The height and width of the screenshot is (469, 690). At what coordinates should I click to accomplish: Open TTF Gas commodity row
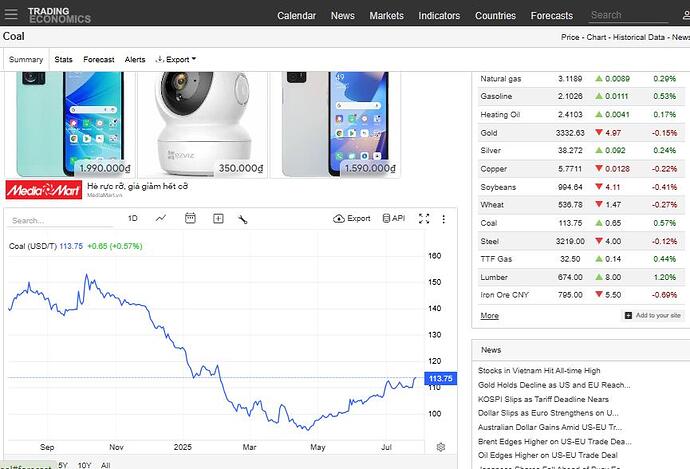(x=581, y=259)
